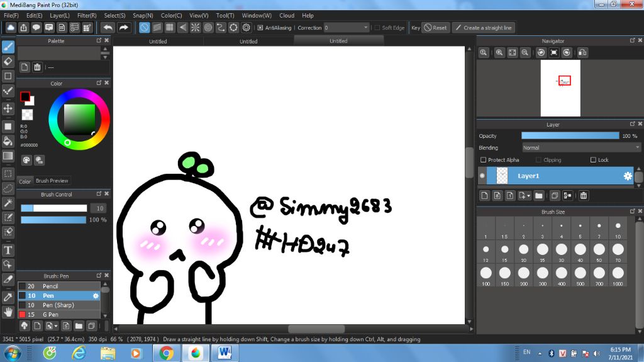Detach the Brush Size panel
Viewport: 644px width, 362px height.
(632, 211)
